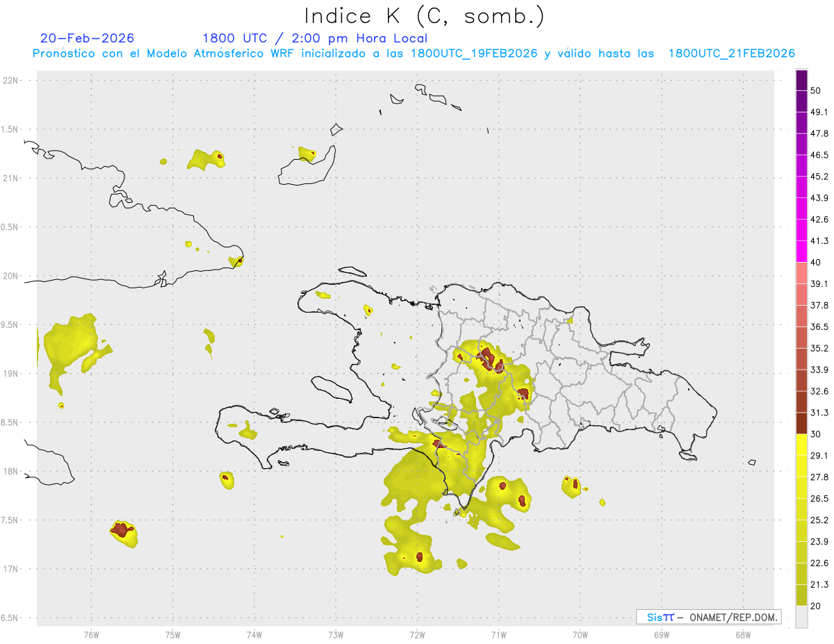Viewport: 834px width, 644px height.
Task: Pick the salmon swatch between 39.1 and 40
Action: [801, 273]
